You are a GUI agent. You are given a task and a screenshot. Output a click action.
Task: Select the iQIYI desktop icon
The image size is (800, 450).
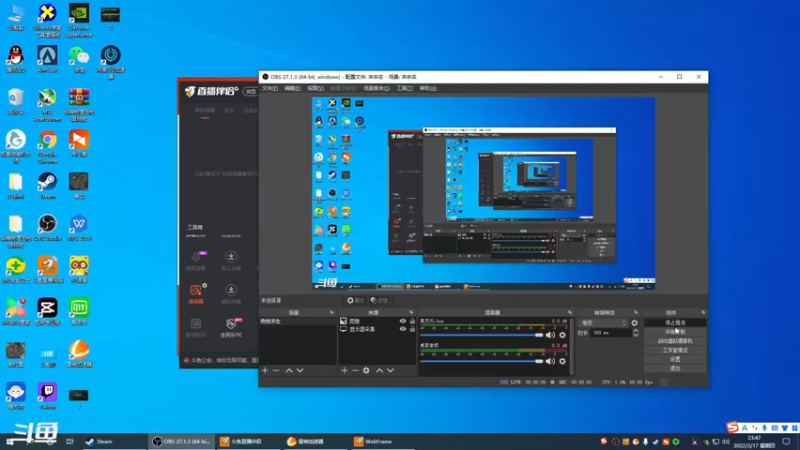(x=79, y=312)
